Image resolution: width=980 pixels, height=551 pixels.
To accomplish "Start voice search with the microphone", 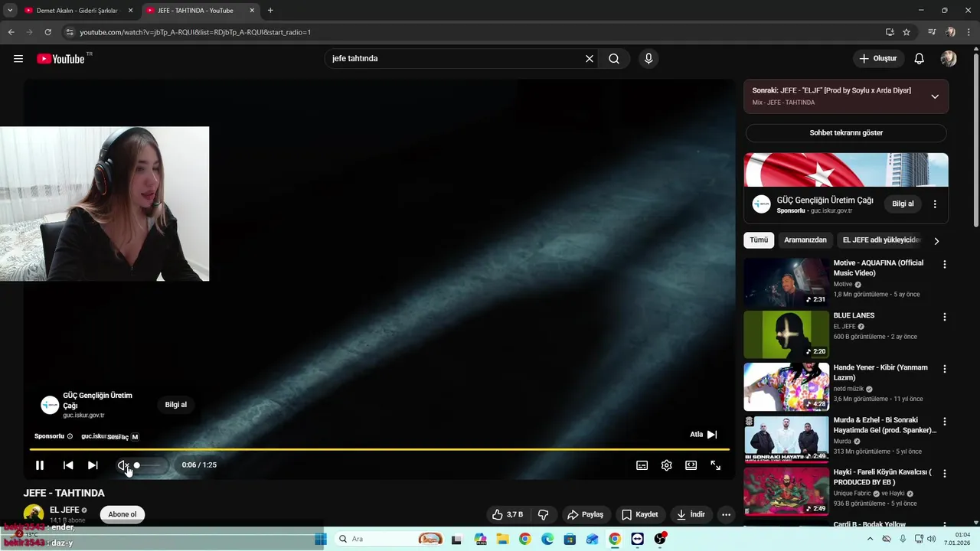I will (x=648, y=59).
